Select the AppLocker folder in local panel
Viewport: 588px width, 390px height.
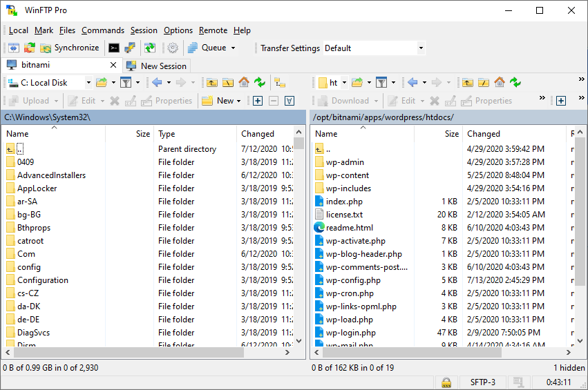[37, 188]
